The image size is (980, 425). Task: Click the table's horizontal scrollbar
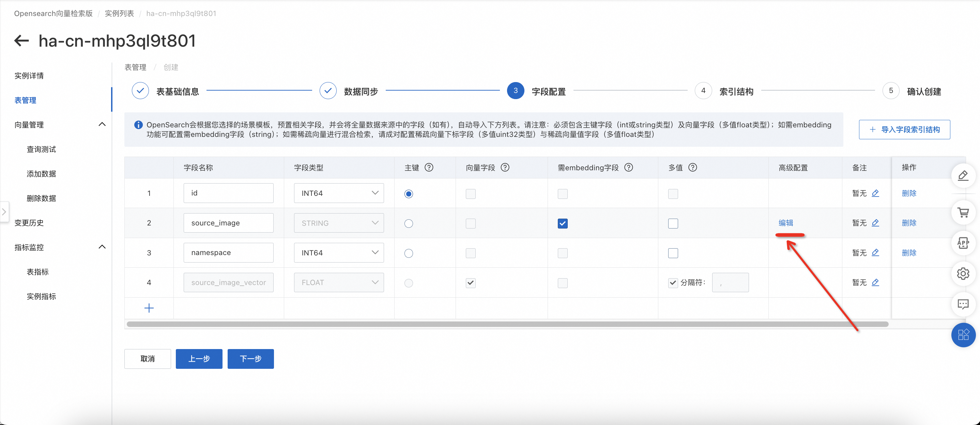click(507, 324)
